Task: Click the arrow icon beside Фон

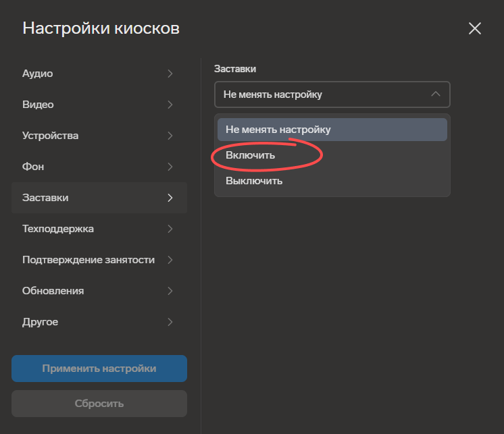Action: (170, 167)
